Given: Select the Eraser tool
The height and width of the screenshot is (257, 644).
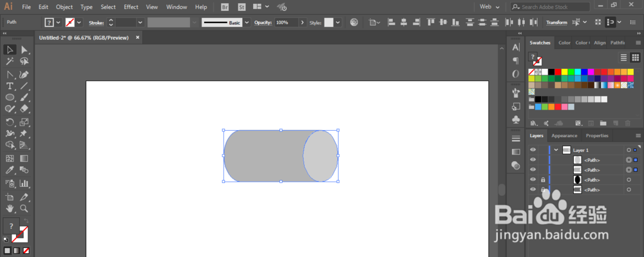Looking at the screenshot, I should click(24, 108).
